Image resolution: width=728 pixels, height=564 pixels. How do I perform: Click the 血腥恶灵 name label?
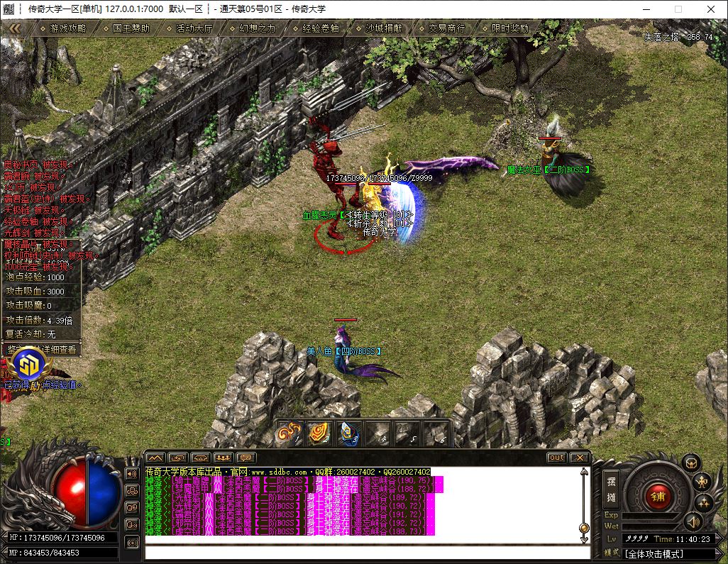click(x=318, y=215)
